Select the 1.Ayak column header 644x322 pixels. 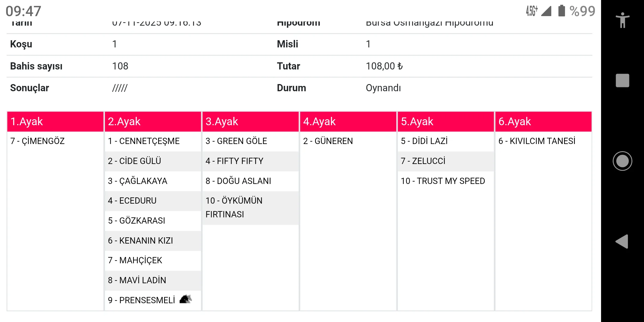55,122
